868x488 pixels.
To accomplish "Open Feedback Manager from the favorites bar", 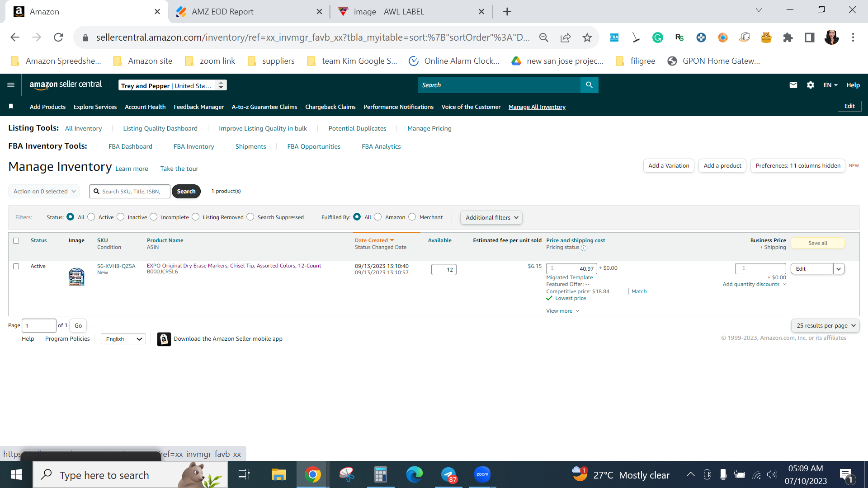I will click(x=199, y=107).
